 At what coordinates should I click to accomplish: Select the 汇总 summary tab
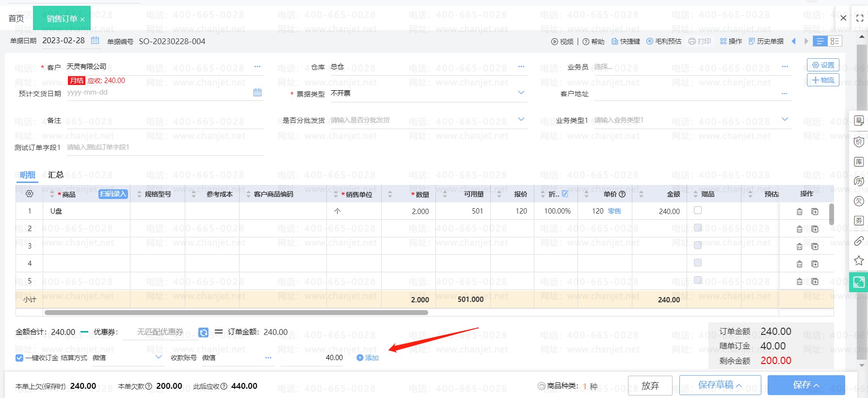[56, 175]
